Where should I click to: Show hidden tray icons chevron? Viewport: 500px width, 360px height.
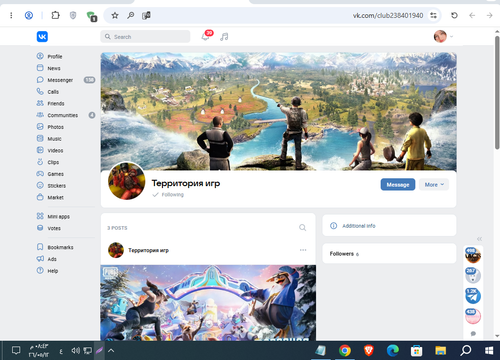point(111,350)
